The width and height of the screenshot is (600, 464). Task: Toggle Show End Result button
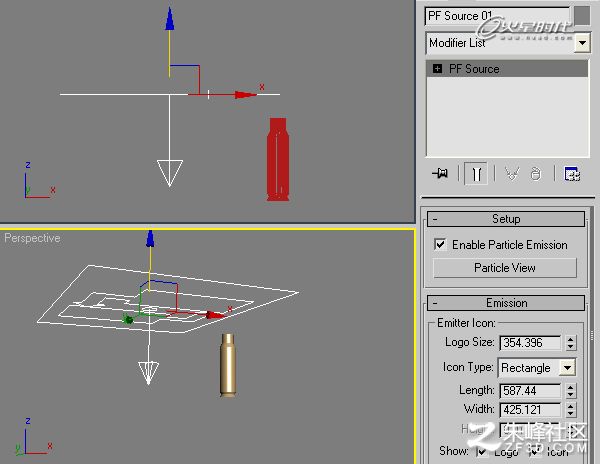point(476,174)
